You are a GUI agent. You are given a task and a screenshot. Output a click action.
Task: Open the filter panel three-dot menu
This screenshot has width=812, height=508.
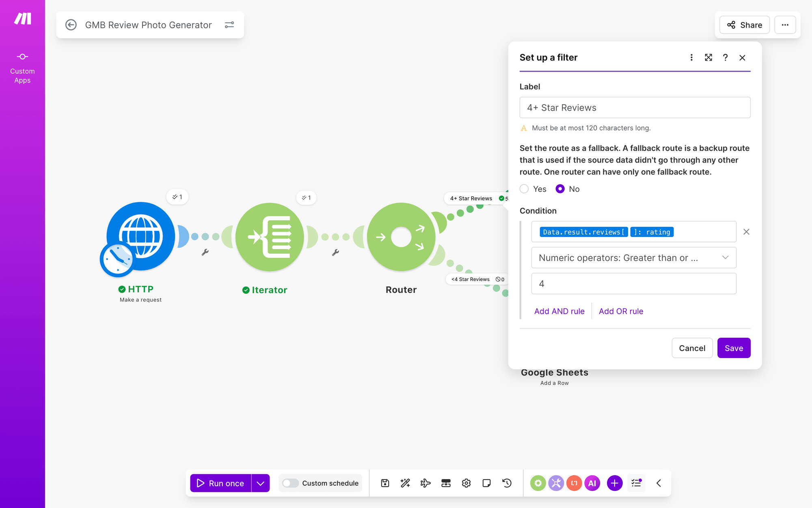[691, 57]
